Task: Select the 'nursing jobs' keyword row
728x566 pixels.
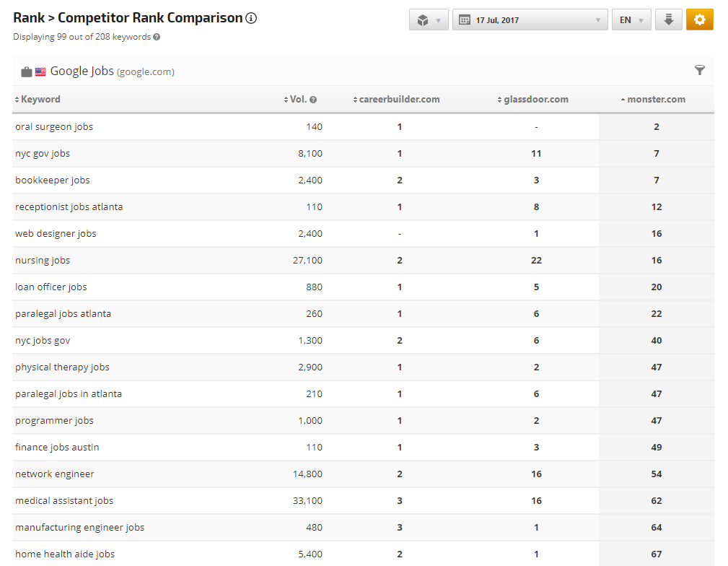Action: [43, 261]
